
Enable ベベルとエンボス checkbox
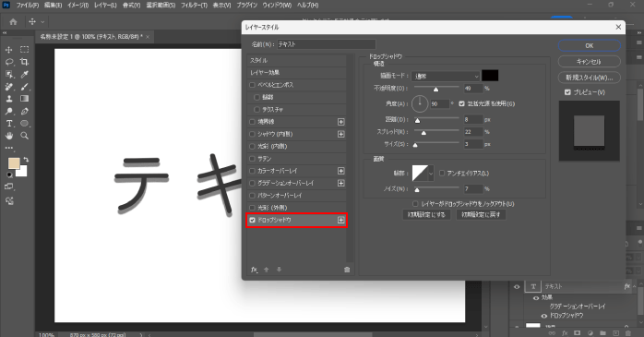[252, 85]
